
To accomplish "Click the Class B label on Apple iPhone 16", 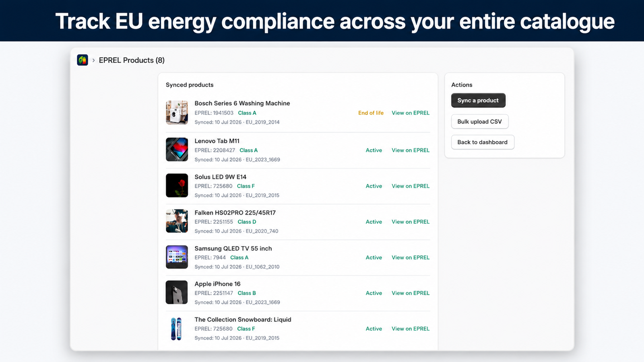I will pos(247,293).
